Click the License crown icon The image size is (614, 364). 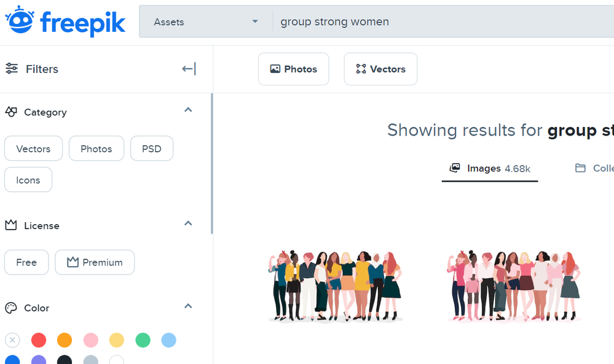(11, 225)
